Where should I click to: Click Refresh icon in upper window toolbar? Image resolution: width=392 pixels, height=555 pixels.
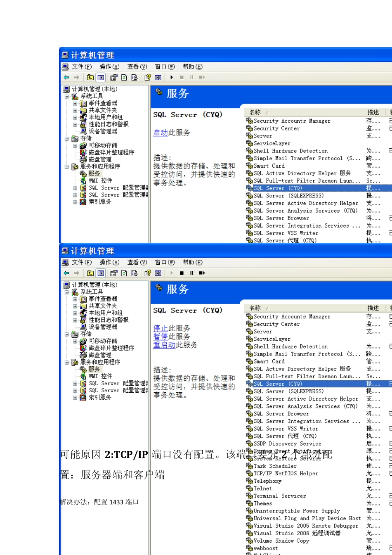point(124,77)
